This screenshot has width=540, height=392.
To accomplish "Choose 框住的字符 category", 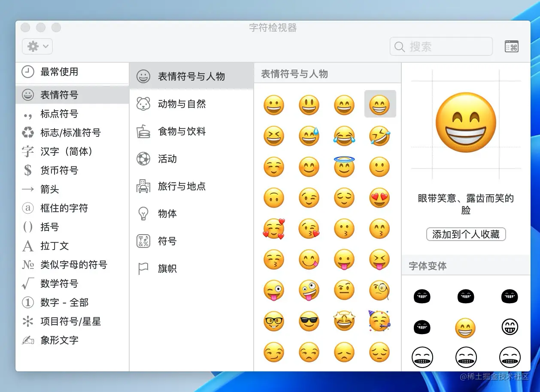I will tap(72, 208).
